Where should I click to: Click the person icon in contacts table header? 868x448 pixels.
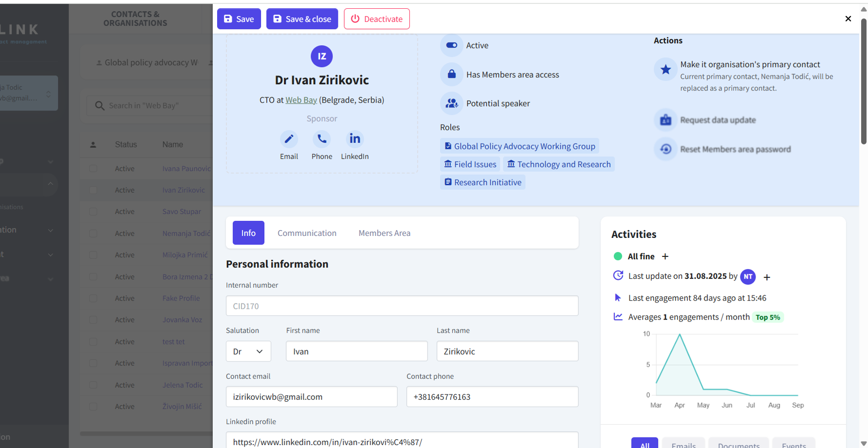[93, 144]
